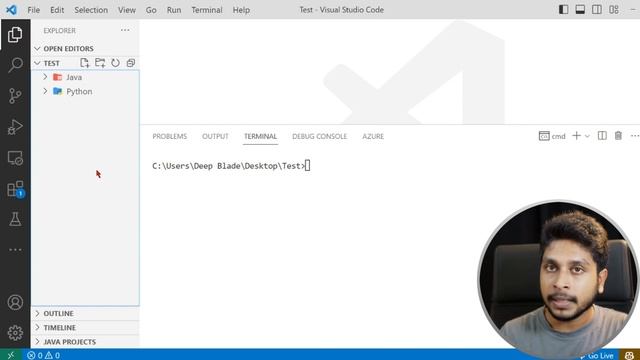Switch to the PROBLEMS tab
This screenshot has height=360, width=640.
coord(170,136)
